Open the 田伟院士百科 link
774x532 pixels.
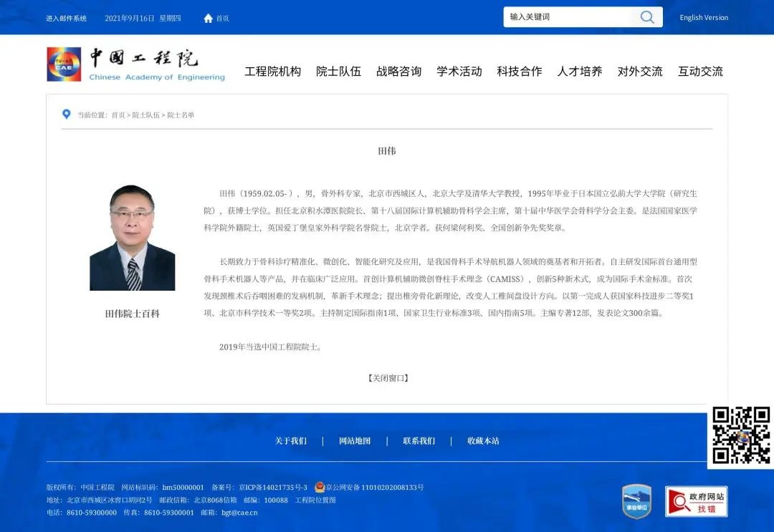click(133, 314)
